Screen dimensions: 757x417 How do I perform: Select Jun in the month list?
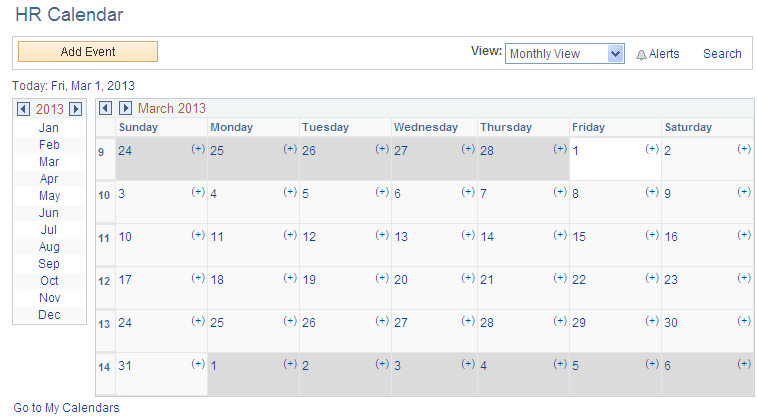pos(49,213)
